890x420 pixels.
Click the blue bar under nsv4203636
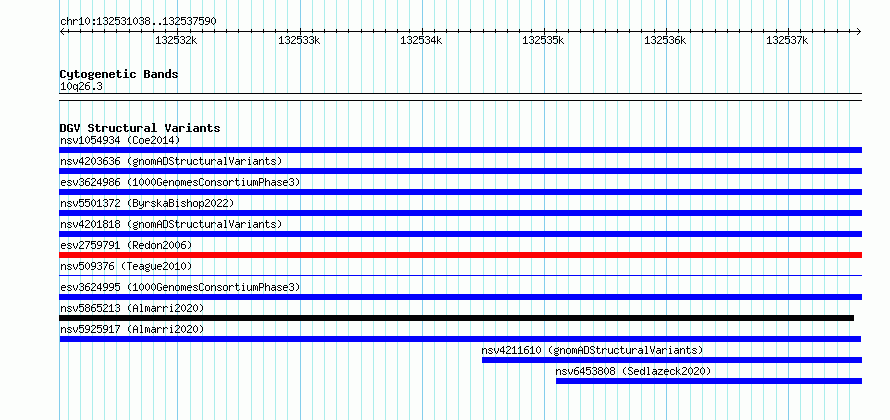click(x=460, y=171)
